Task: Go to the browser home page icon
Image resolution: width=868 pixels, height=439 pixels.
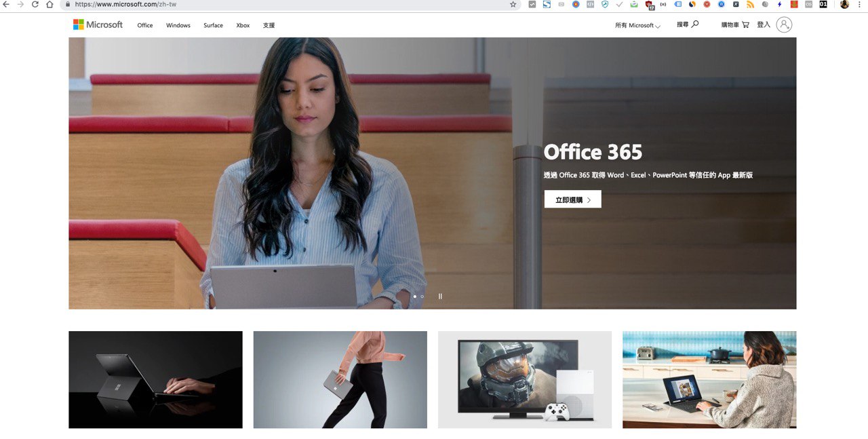Action: pos(50,4)
